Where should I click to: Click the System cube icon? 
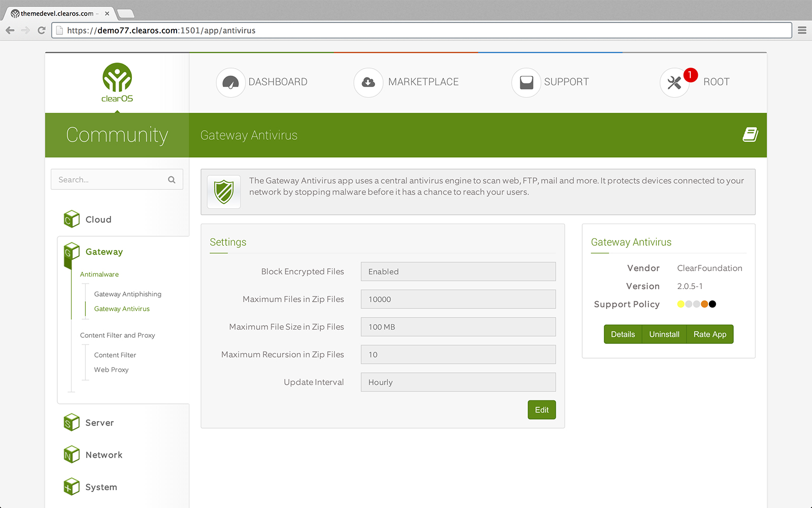(x=72, y=487)
